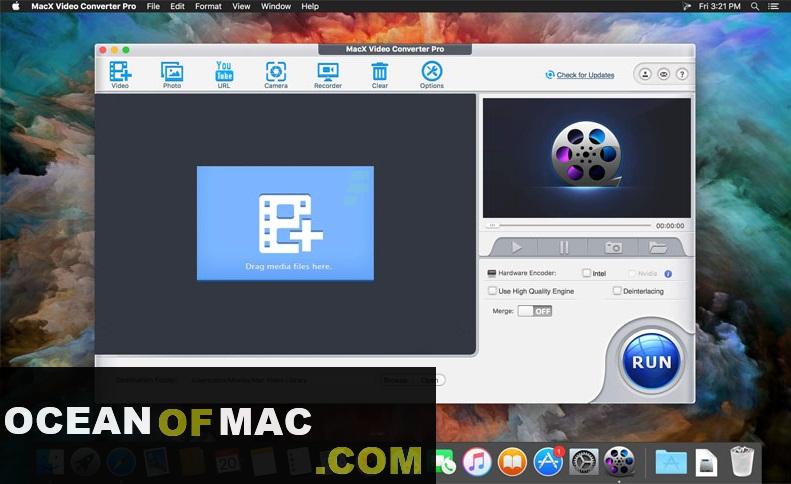This screenshot has width=791, height=484.
Task: Play the preview video
Action: (x=517, y=247)
